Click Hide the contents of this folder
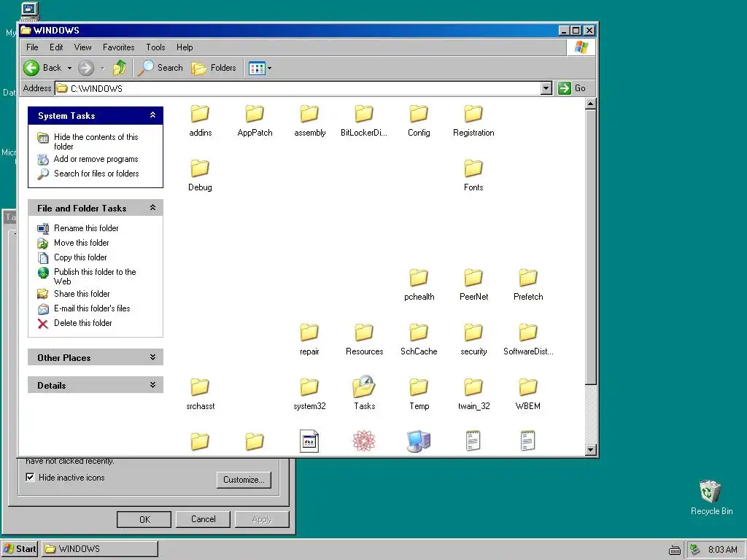 tap(96, 141)
